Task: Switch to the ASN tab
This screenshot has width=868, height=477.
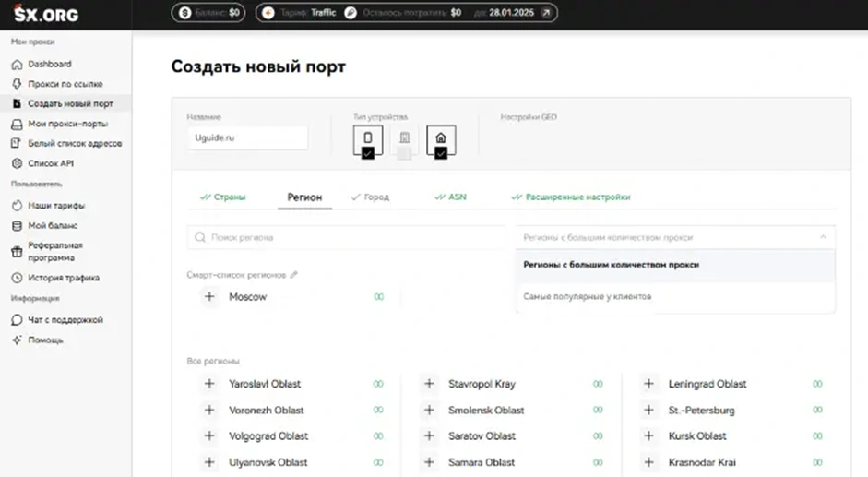Action: [451, 197]
